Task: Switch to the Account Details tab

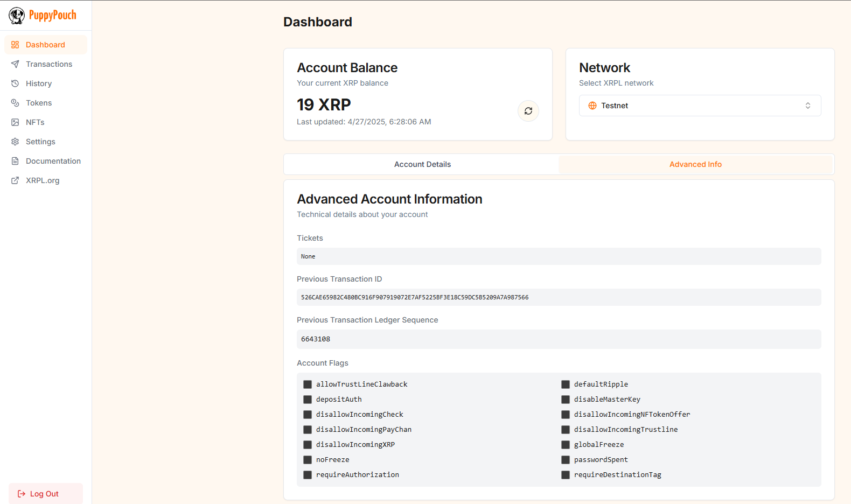Action: click(422, 164)
